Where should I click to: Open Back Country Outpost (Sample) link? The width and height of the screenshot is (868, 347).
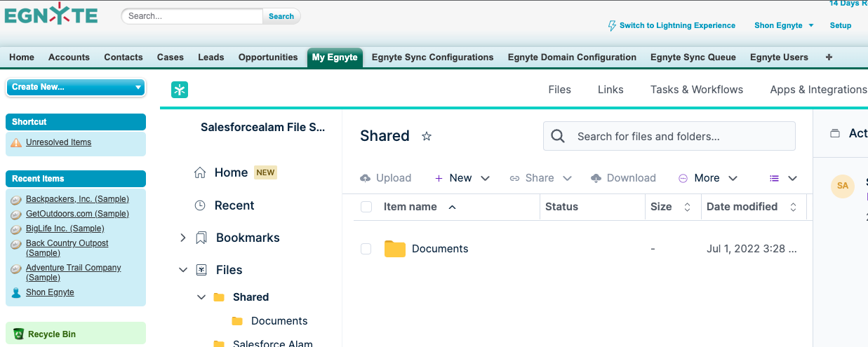point(67,248)
